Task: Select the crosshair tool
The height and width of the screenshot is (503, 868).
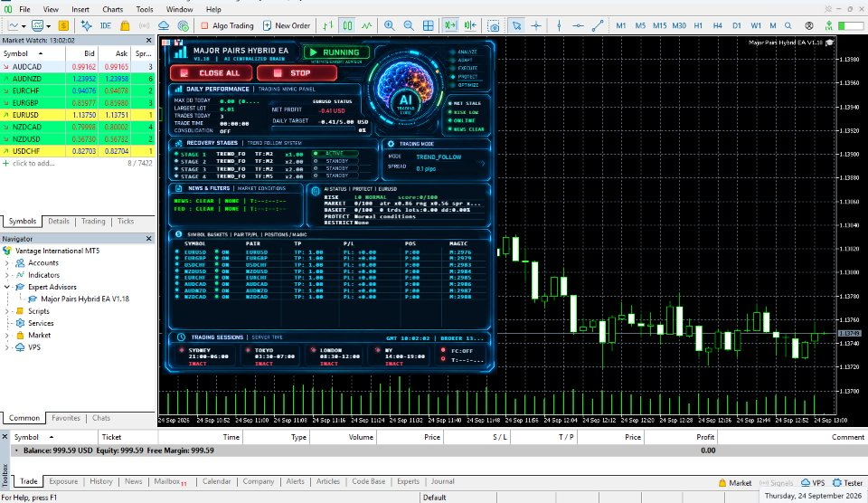Action: click(536, 25)
